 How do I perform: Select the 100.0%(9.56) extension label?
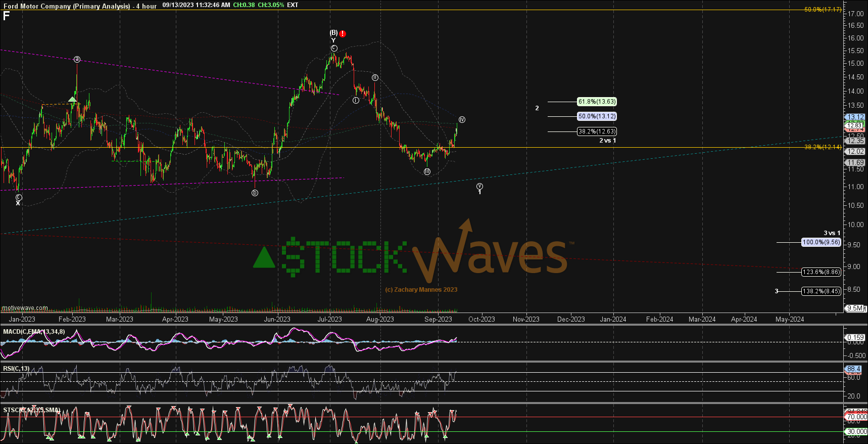822,242
